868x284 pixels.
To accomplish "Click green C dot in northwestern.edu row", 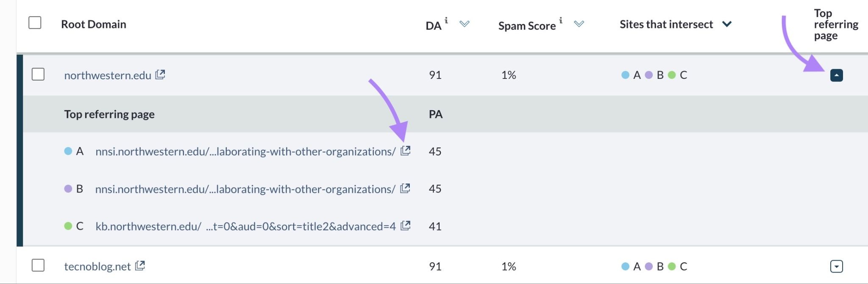I will 672,75.
